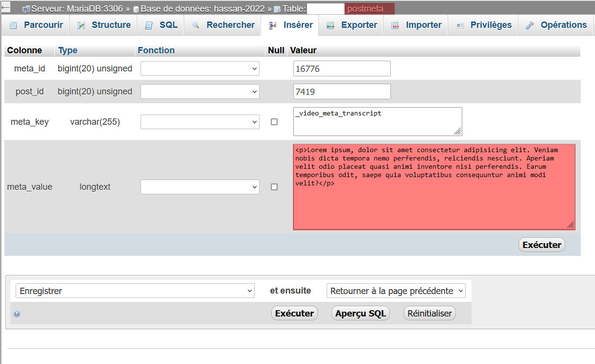Image resolution: width=595 pixels, height=364 pixels.
Task: Click the Null column header
Action: 276,50
